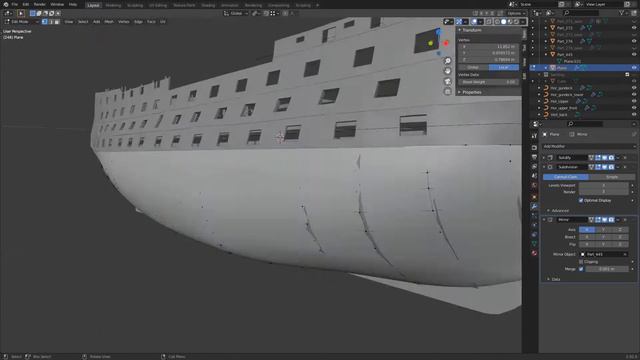This screenshot has height=360, width=640.
Task: Open the Mesh menu in viewport header
Action: point(109,22)
